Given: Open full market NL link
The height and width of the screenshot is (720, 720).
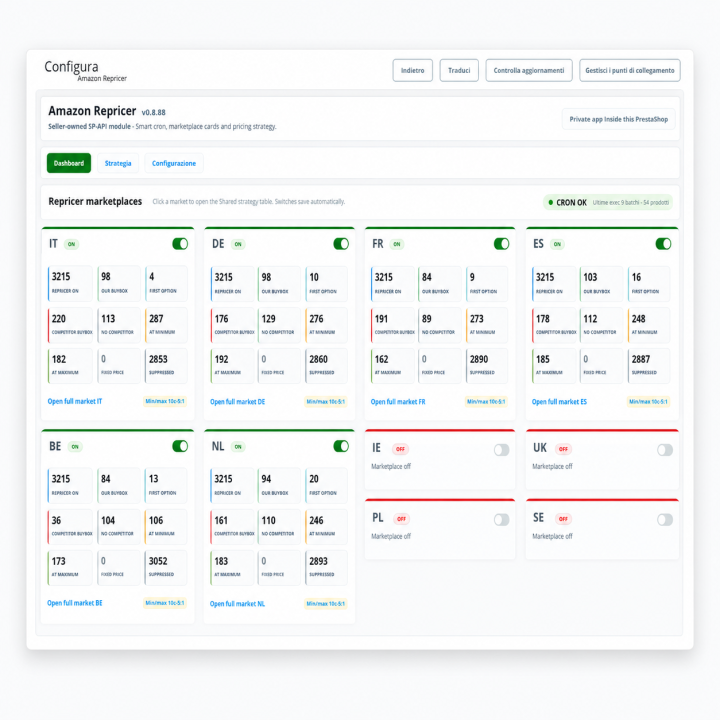Looking at the screenshot, I should point(237,604).
